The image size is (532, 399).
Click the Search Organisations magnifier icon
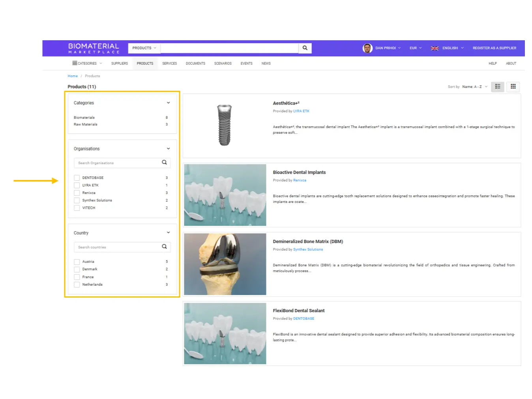[165, 163]
